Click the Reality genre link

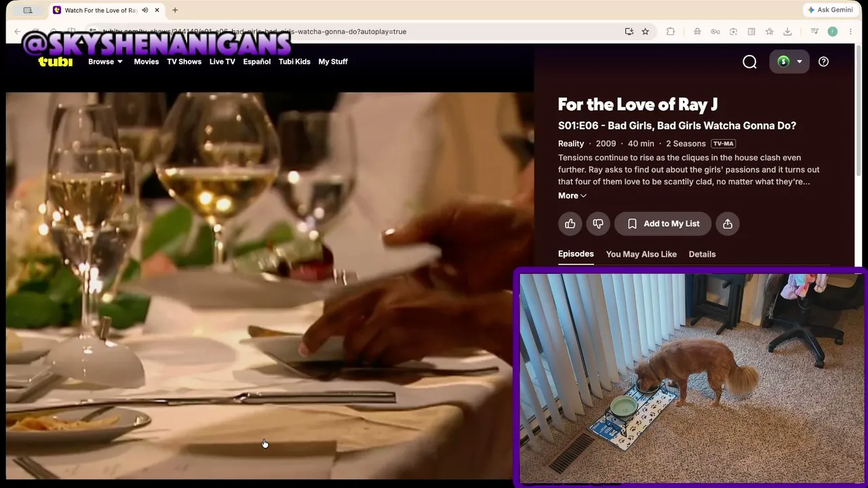coord(571,144)
